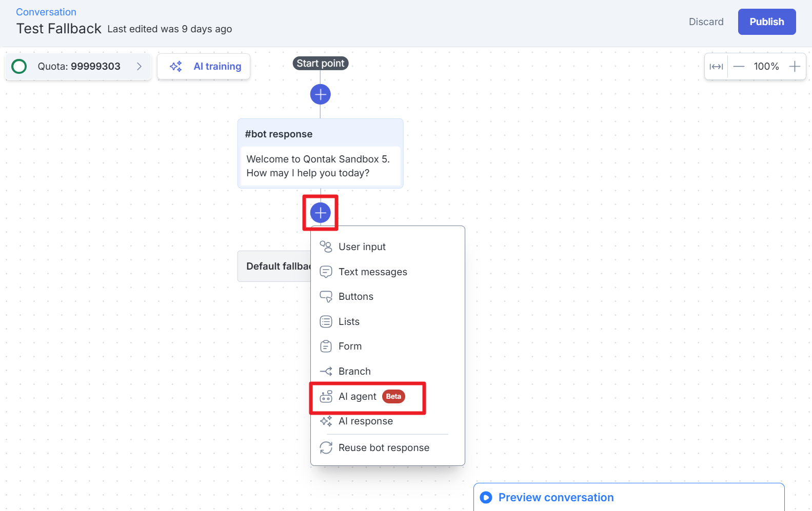The height and width of the screenshot is (511, 812).
Task: Choose Text messages in the menu
Action: coord(372,272)
